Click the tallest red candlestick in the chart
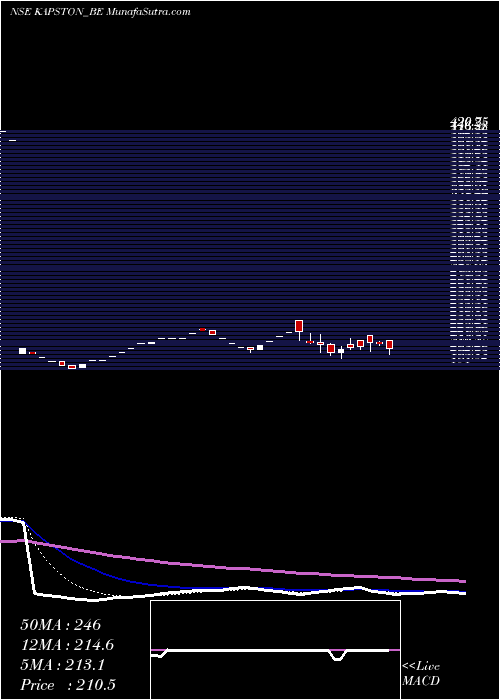Image resolution: width=500 pixels, height=700 pixels. tap(299, 326)
